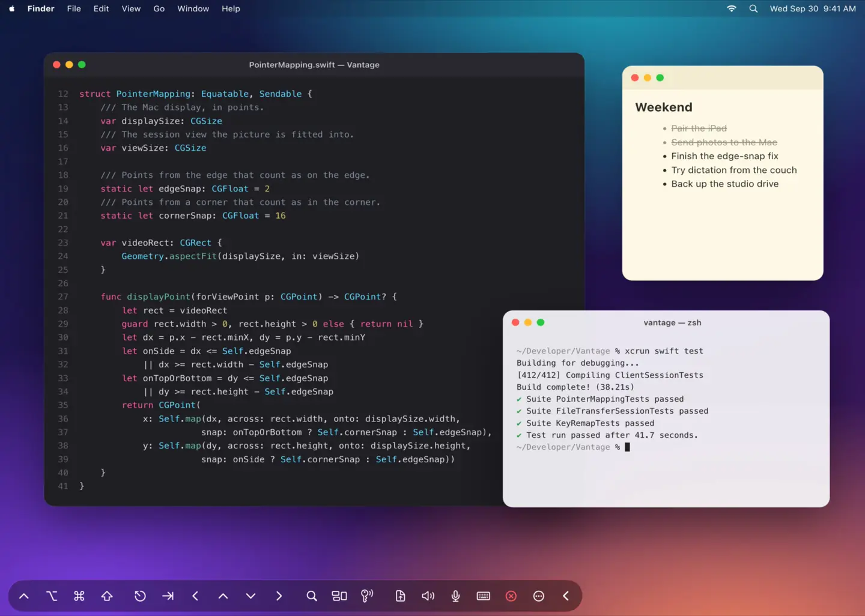Screen dimensions: 865x616
Task: Send the up arrow key between left and down
Action: tap(223, 596)
